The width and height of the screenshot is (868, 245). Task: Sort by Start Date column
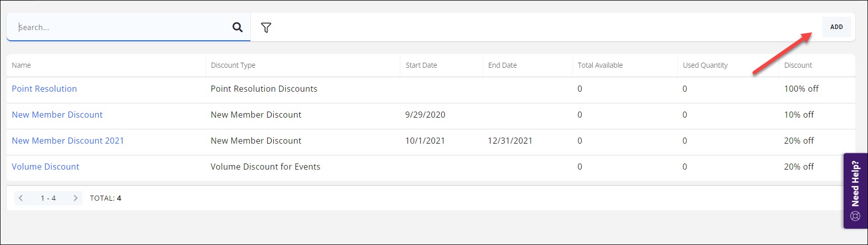[421, 65]
